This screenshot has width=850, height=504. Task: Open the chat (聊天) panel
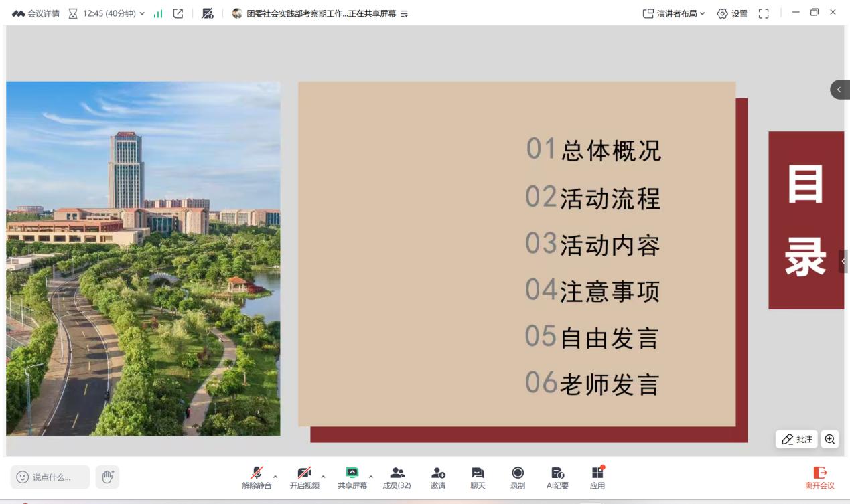(x=478, y=477)
